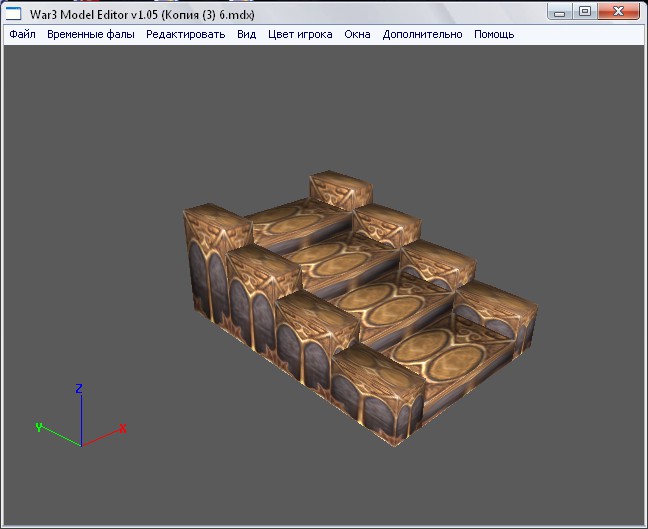
Task: Open the Помощь menu
Action: point(494,34)
